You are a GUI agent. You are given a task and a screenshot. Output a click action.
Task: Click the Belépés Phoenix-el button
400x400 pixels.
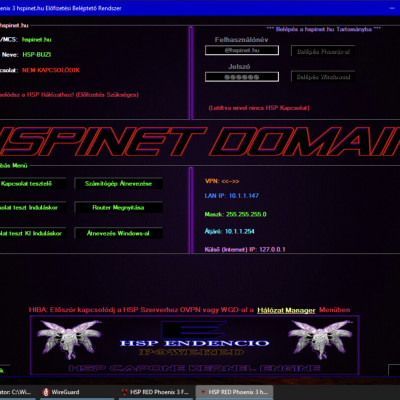[323, 51]
